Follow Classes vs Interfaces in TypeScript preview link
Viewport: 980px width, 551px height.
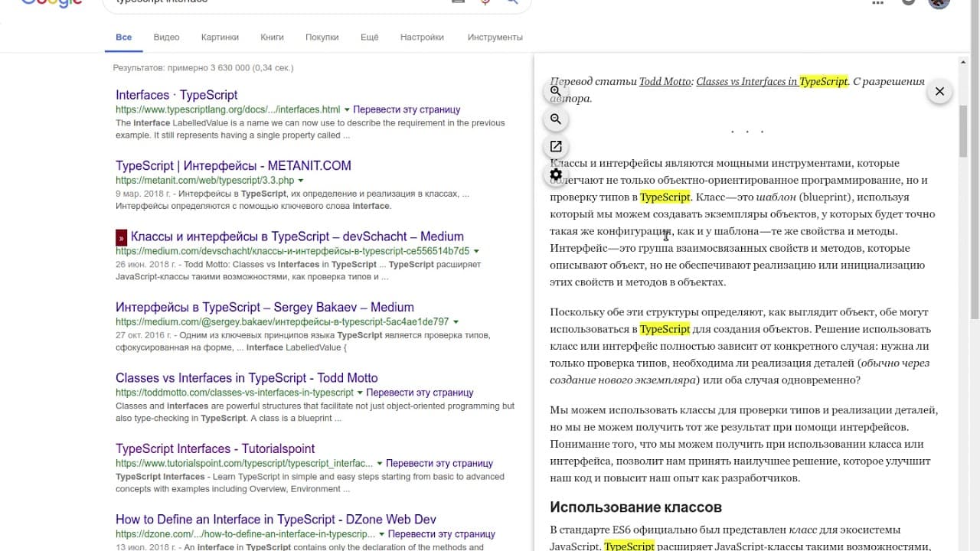pos(772,82)
